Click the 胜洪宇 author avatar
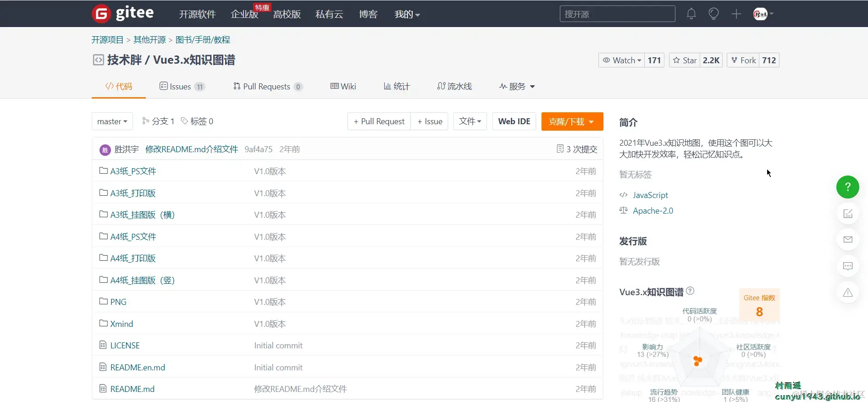Image resolution: width=868 pixels, height=402 pixels. [x=105, y=149]
